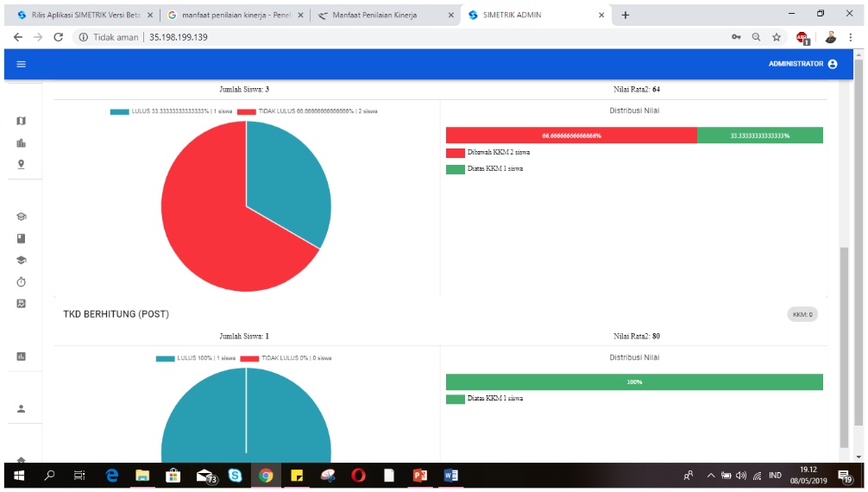Open Task View on taskbar
The height and width of the screenshot is (492, 868).
(x=79, y=476)
